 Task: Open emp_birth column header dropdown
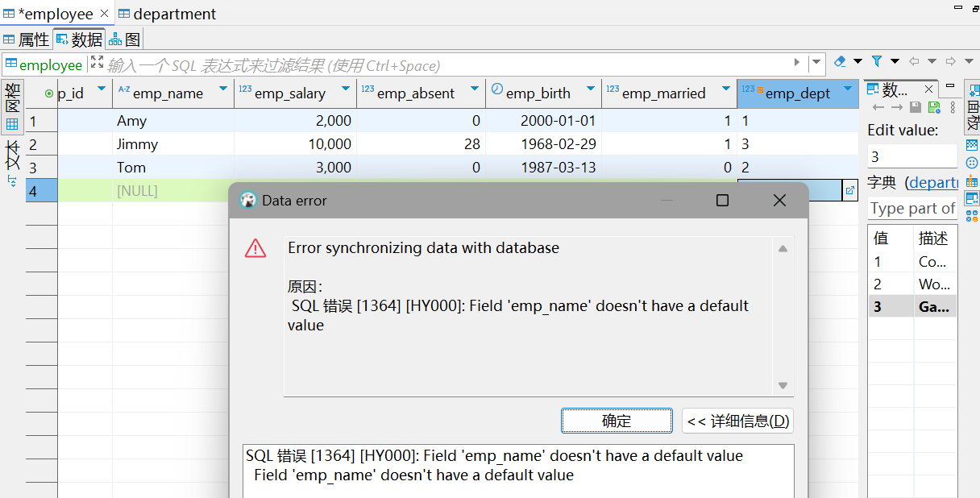[591, 89]
